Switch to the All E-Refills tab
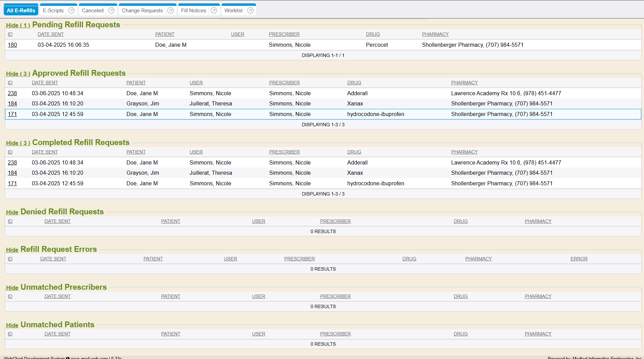This screenshot has height=359, width=644. [x=21, y=11]
